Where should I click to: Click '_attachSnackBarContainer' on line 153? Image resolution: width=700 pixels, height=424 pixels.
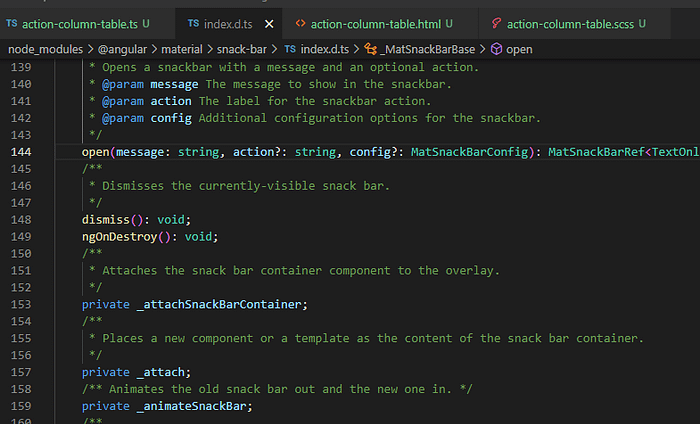click(x=219, y=304)
